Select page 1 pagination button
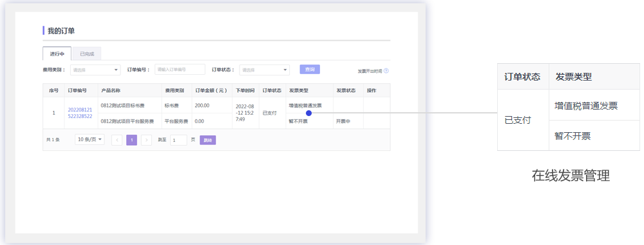Viewport: 644px width, 245px height. (131, 140)
